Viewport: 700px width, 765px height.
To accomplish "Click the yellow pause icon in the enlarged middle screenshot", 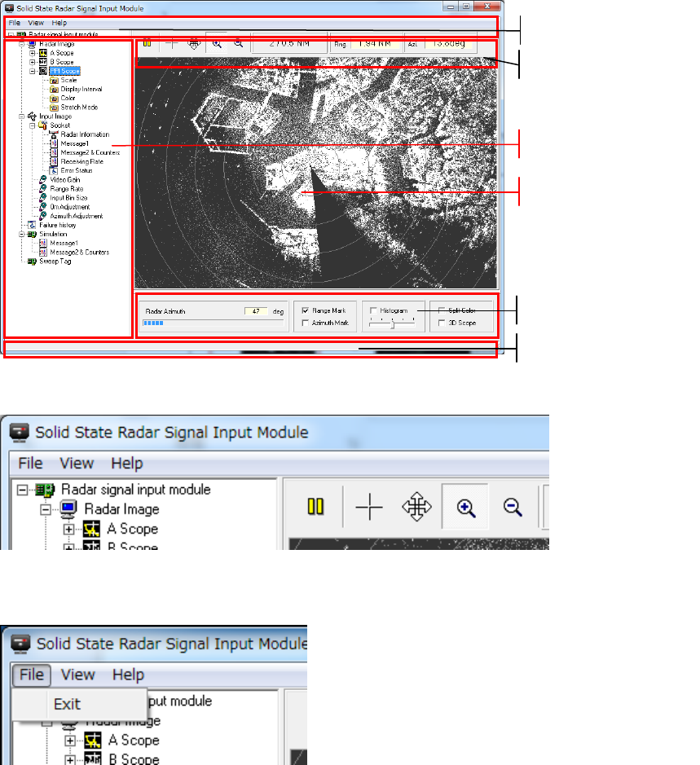I will [x=315, y=507].
